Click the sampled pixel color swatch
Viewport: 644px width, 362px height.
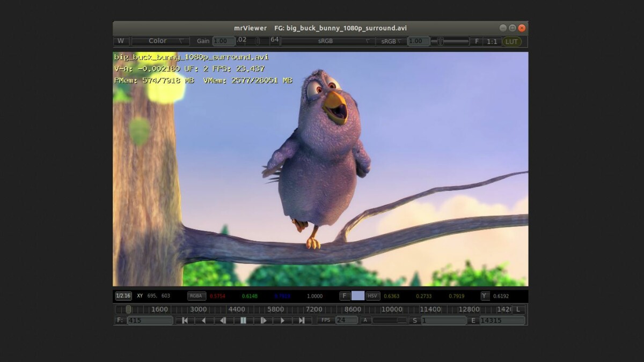click(x=358, y=296)
